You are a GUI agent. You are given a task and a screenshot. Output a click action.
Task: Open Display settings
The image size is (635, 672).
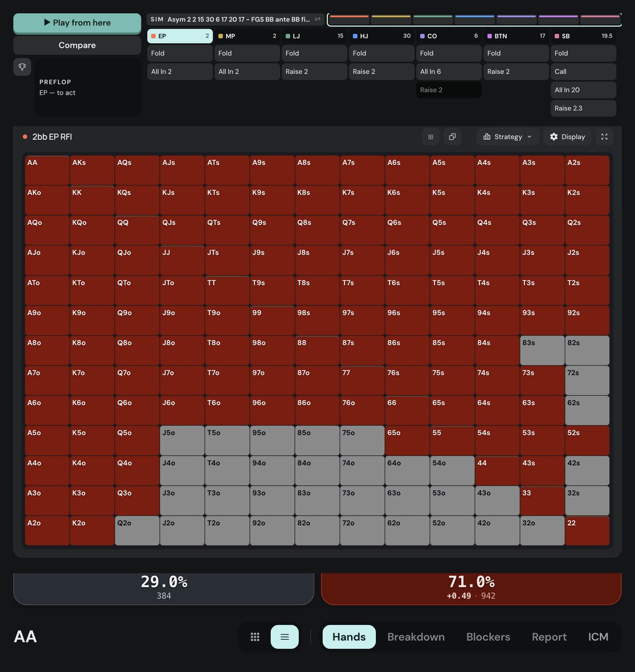click(567, 137)
